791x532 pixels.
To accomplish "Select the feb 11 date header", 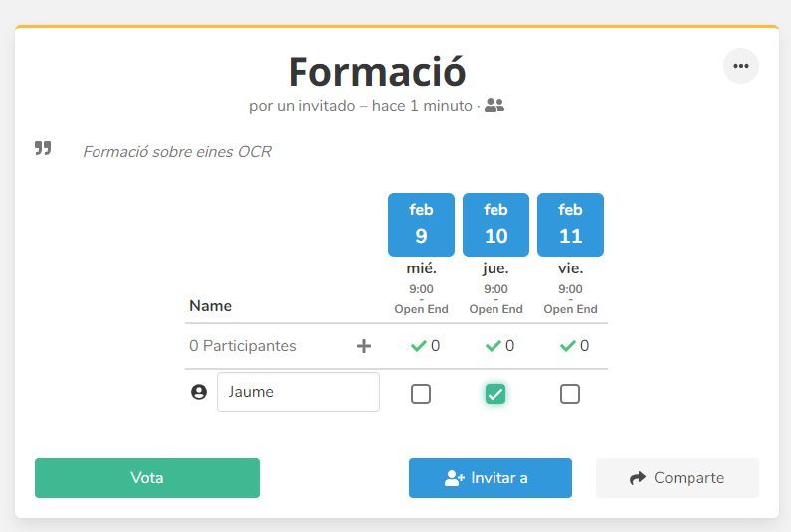I will 570,225.
